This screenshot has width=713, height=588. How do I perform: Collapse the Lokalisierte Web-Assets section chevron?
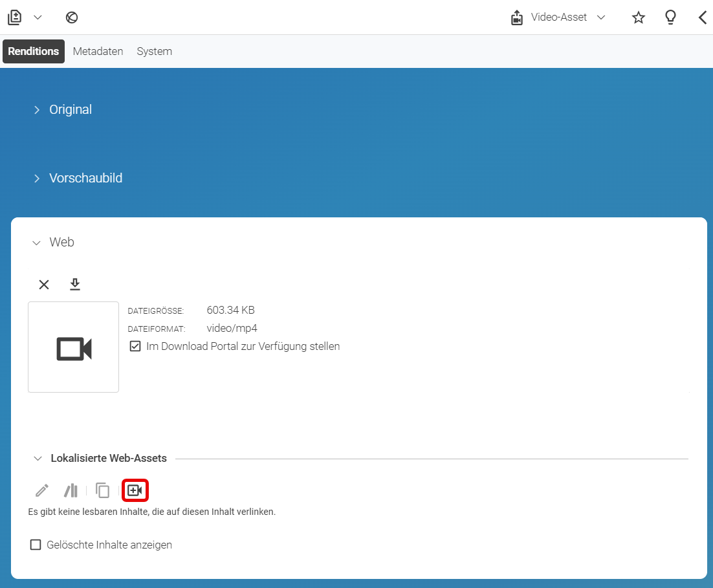tap(38, 459)
